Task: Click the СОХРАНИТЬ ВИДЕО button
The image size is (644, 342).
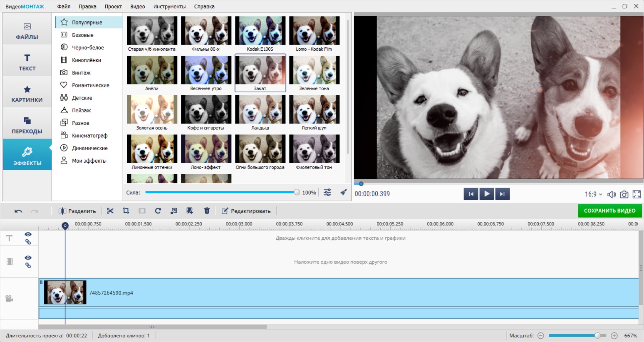Action: 609,211
